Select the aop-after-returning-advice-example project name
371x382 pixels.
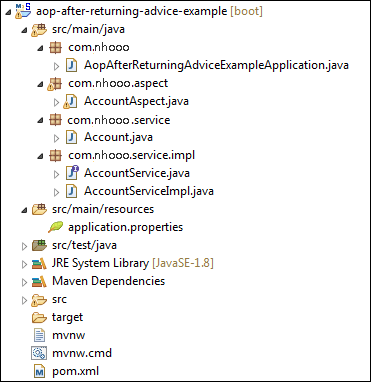131,11
